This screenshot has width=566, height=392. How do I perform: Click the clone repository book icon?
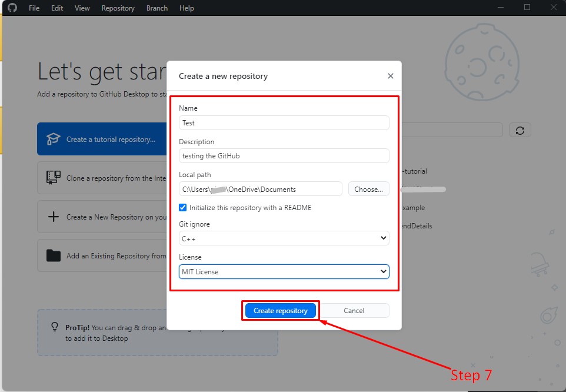[x=54, y=178]
